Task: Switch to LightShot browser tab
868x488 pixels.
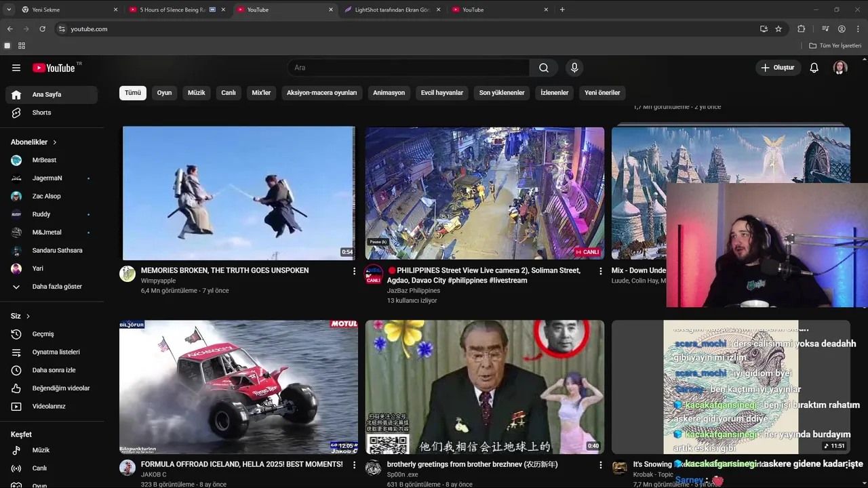Action: click(392, 9)
